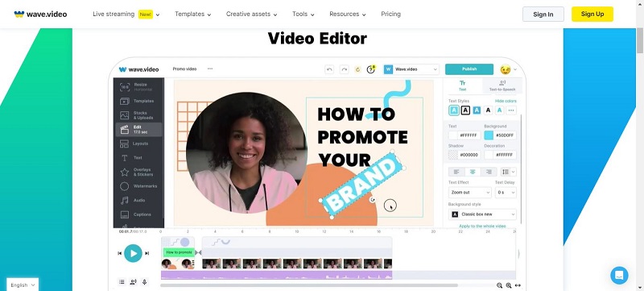This screenshot has width=644, height=291.
Task: Open the chat support bubble
Action: 619,276
